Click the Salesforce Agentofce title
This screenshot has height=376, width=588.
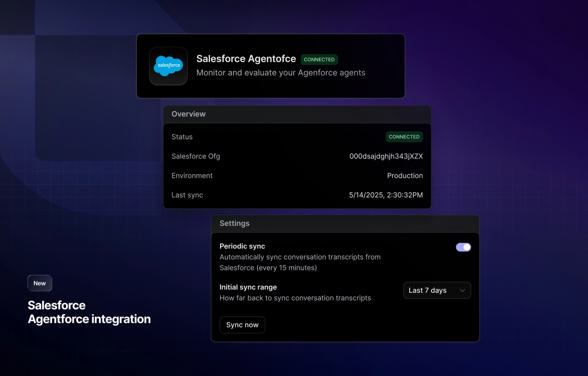[x=246, y=59]
